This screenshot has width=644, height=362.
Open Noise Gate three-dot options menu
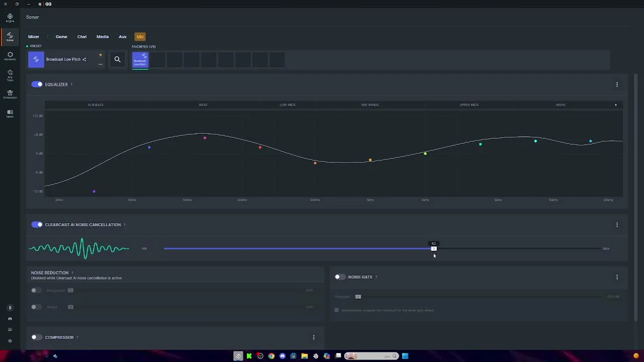tap(617, 277)
